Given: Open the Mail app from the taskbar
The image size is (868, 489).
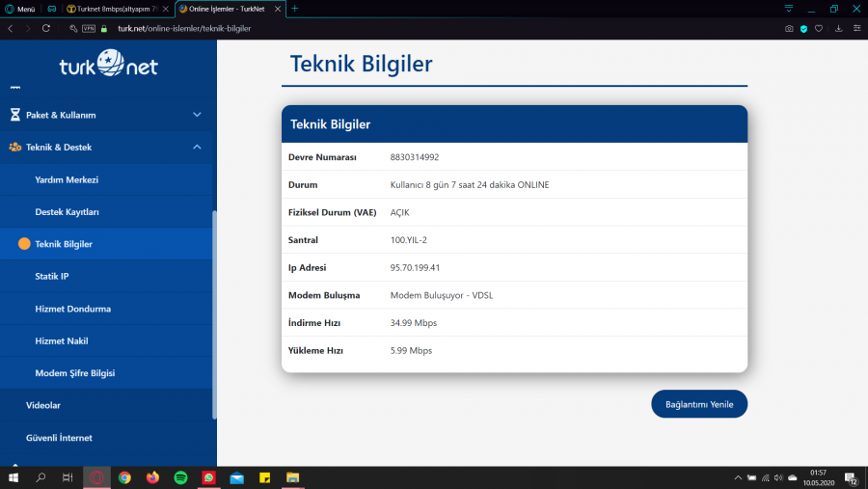Looking at the screenshot, I should [x=237, y=477].
